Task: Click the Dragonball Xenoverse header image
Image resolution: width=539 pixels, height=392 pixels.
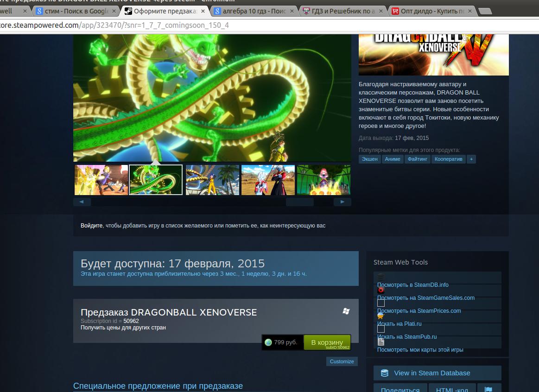Action: [433, 55]
